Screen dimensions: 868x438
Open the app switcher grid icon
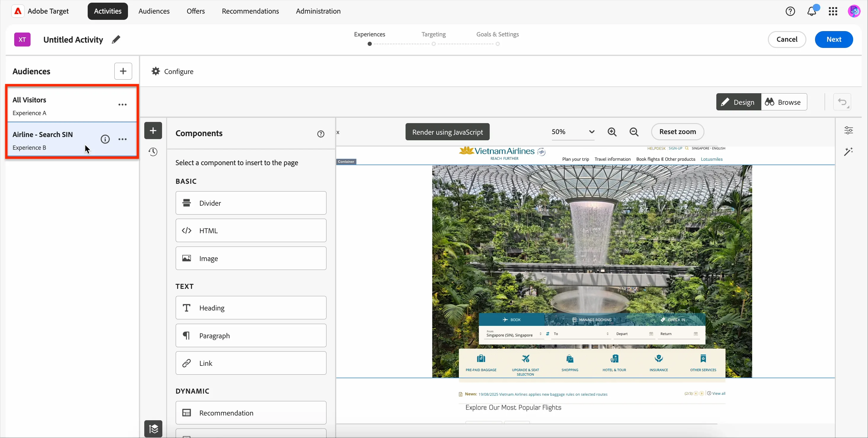pos(833,11)
